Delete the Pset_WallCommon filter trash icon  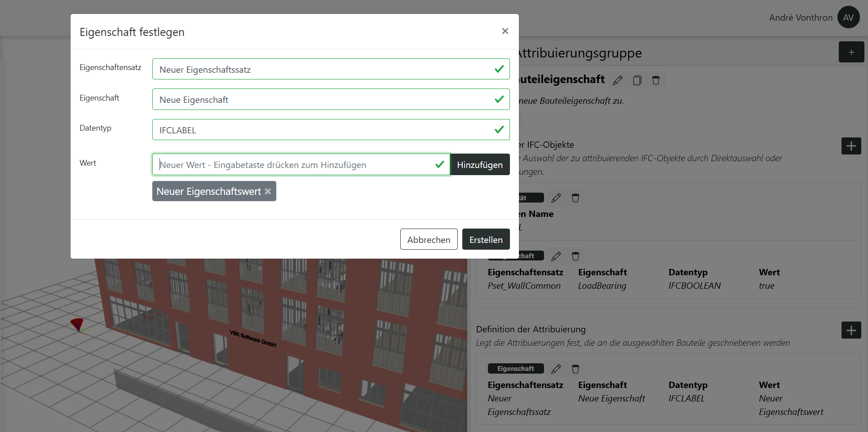coord(576,256)
